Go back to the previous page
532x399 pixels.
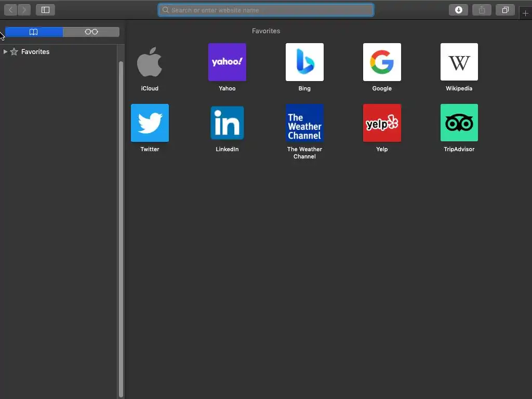coord(11,10)
